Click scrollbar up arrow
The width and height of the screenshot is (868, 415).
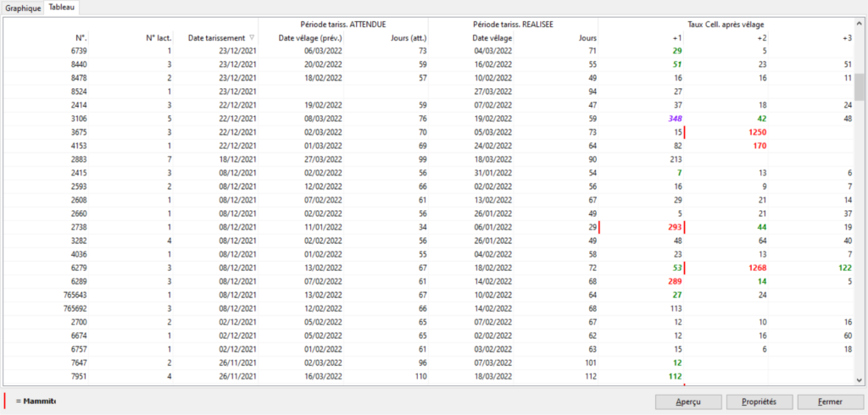[x=860, y=23]
